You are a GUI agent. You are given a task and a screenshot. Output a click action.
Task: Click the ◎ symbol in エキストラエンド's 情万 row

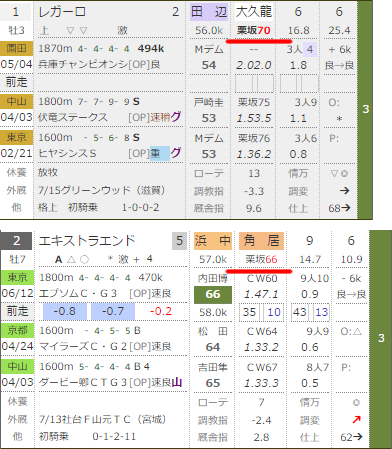pos(356,402)
